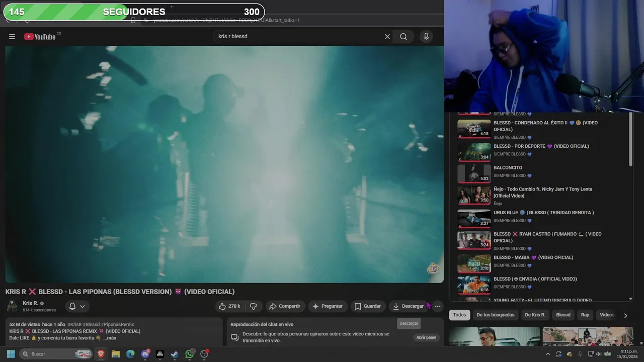Click the Preguntar button

(x=328, y=306)
